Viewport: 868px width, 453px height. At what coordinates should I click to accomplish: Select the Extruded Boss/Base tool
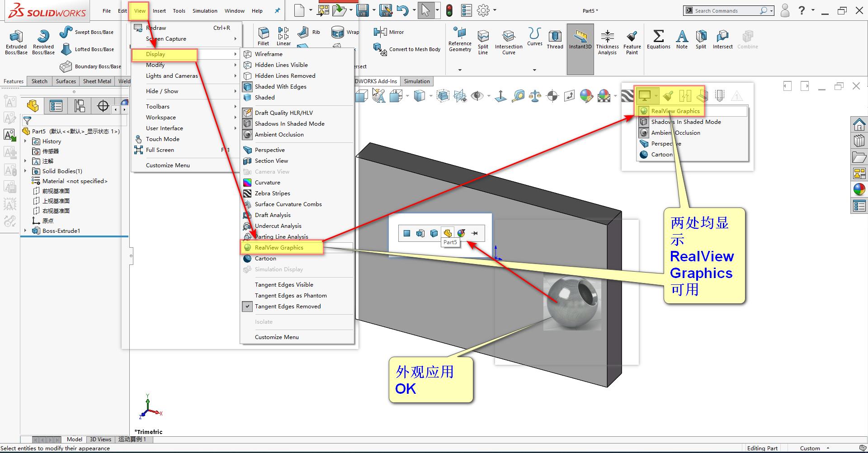(x=16, y=42)
